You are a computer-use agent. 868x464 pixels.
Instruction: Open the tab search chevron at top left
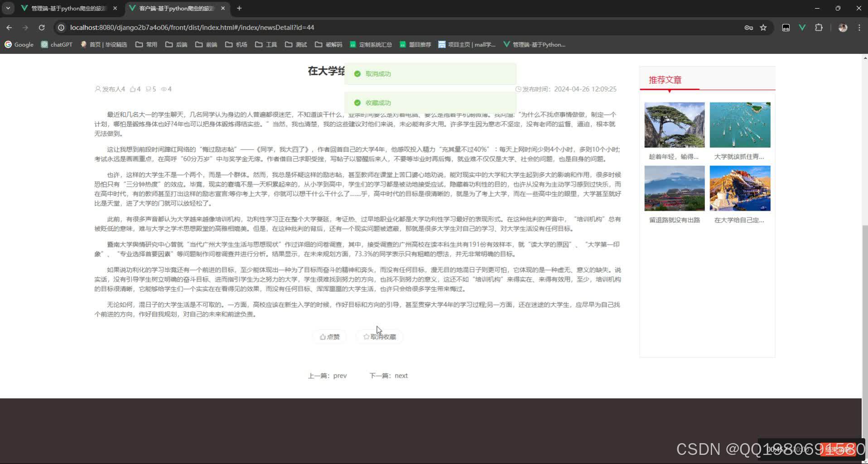coord(8,8)
